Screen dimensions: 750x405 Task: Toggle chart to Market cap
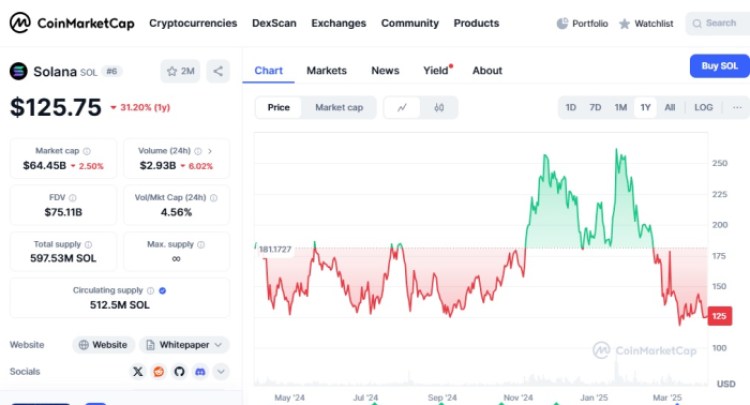click(339, 107)
